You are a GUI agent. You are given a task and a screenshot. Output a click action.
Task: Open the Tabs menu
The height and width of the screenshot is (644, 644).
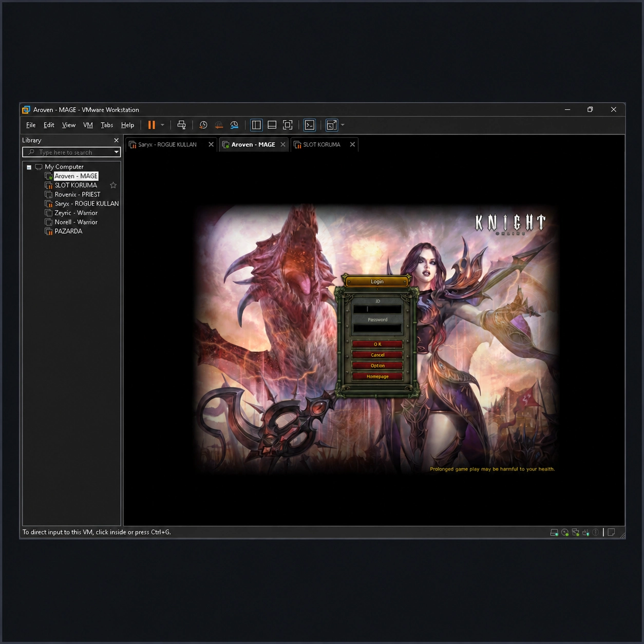107,125
